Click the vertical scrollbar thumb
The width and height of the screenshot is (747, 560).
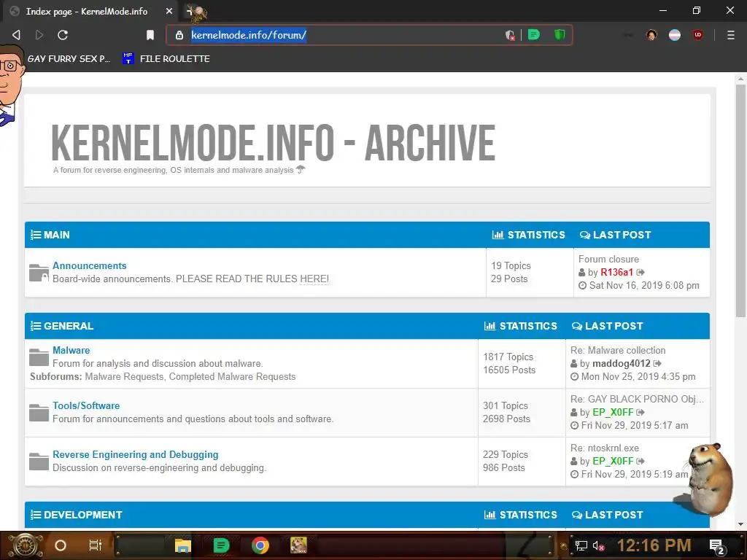pyautogui.click(x=740, y=201)
